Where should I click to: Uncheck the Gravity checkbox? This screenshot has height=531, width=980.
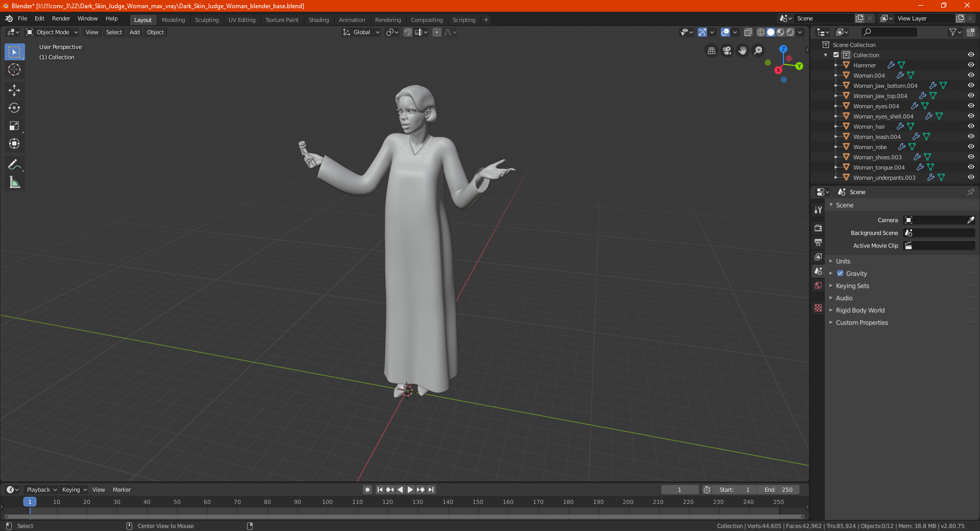[840, 273]
